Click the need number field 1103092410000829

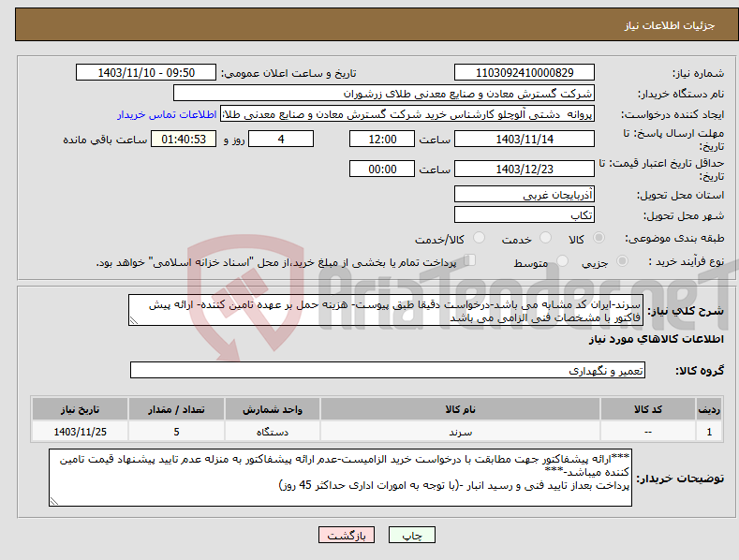click(x=525, y=73)
